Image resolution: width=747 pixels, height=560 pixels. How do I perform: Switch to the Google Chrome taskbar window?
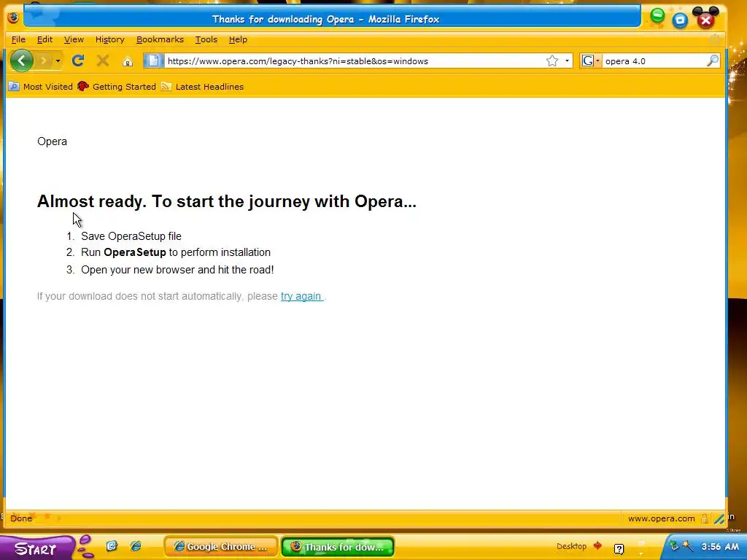coord(220,547)
